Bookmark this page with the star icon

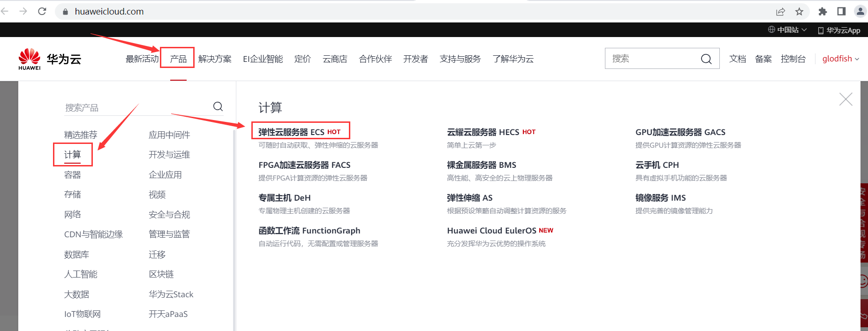(x=800, y=12)
